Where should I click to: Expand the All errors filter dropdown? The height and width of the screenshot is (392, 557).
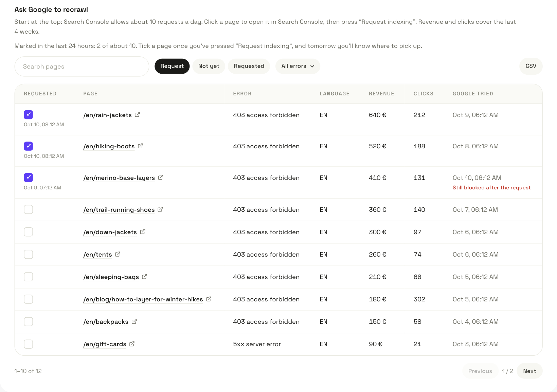(298, 66)
